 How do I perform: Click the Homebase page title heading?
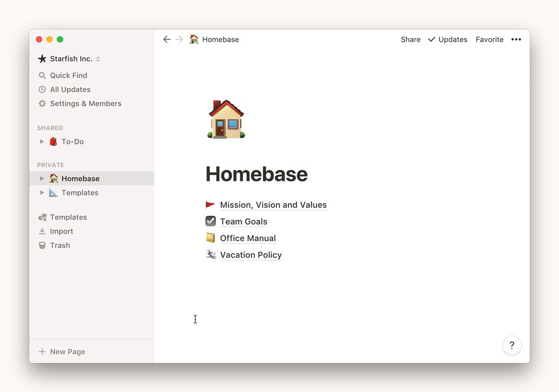257,174
